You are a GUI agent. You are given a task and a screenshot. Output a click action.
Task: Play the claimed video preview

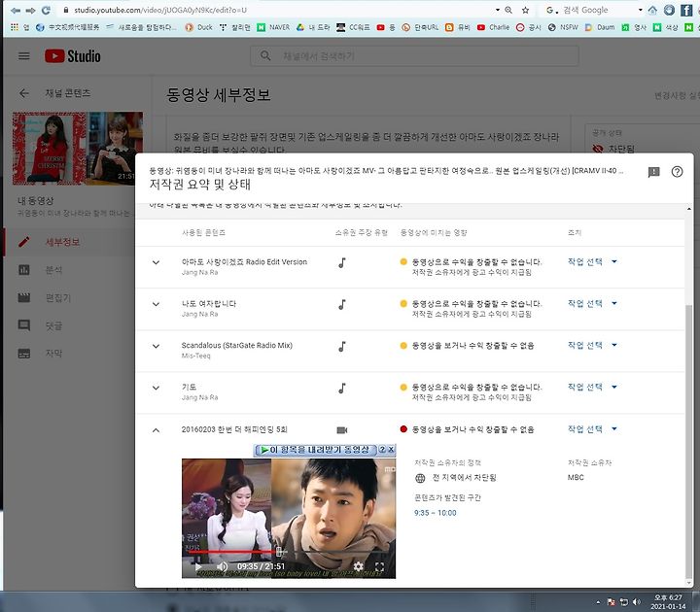(x=197, y=567)
